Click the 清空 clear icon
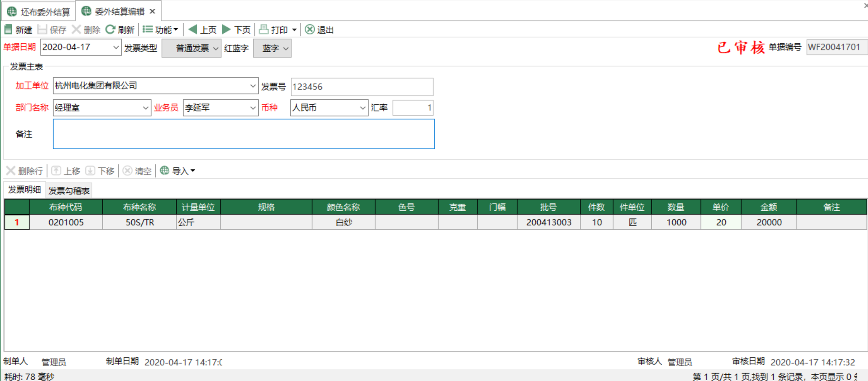The width and height of the screenshot is (868, 381). [127, 171]
